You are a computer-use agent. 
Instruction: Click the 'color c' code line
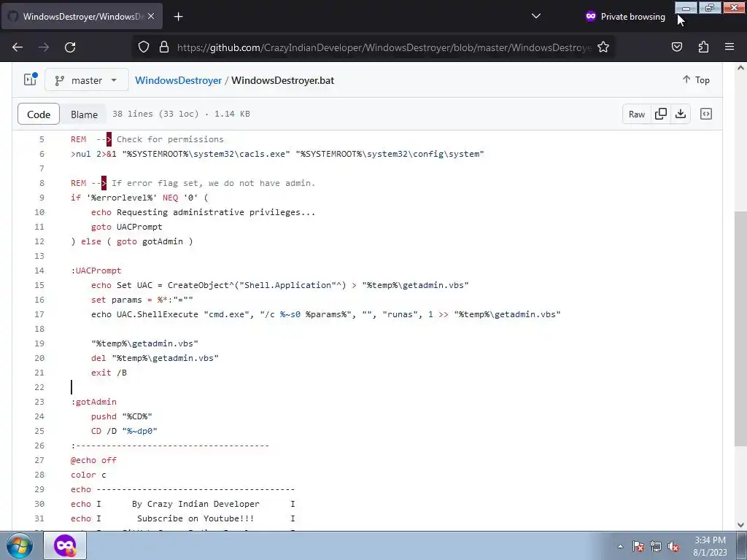pyautogui.click(x=88, y=475)
